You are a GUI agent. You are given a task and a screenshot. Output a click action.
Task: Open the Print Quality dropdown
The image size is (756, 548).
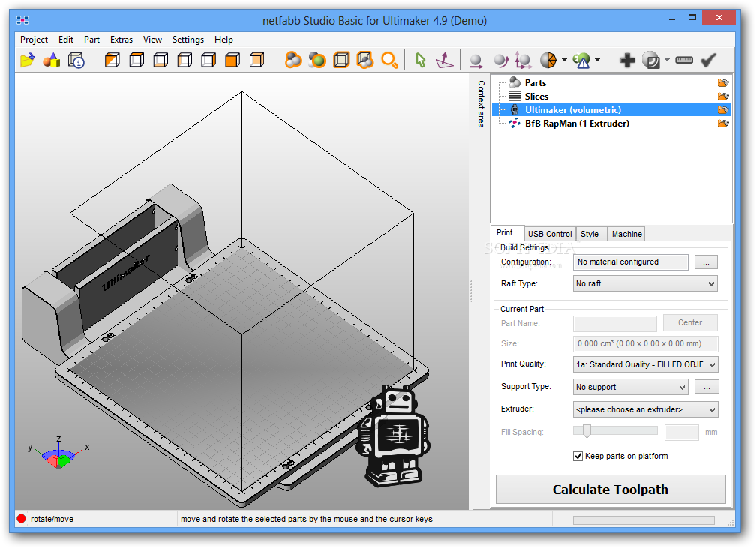click(x=645, y=364)
